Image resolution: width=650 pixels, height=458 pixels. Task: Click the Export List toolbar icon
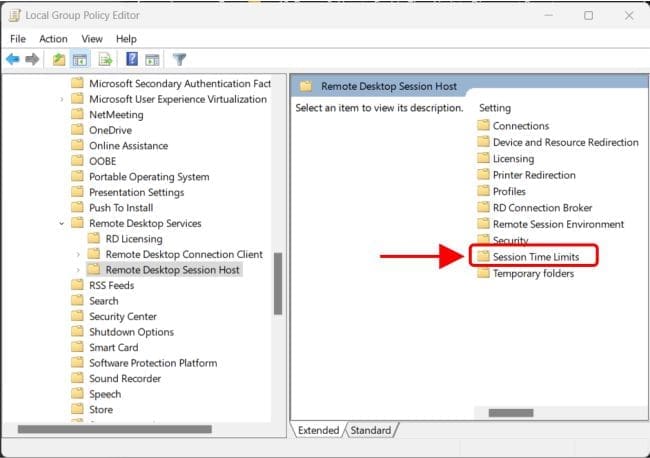click(x=105, y=60)
